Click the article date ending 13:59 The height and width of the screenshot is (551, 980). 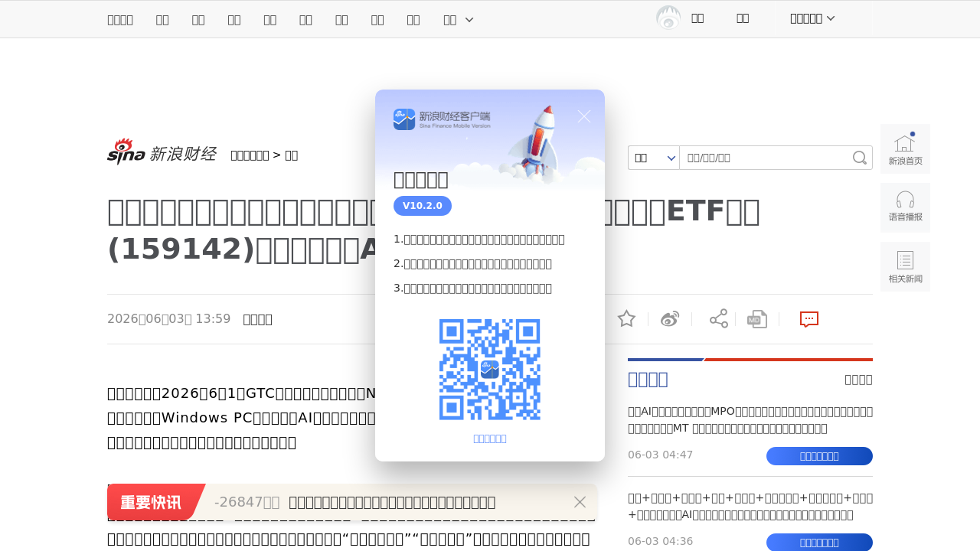click(168, 319)
